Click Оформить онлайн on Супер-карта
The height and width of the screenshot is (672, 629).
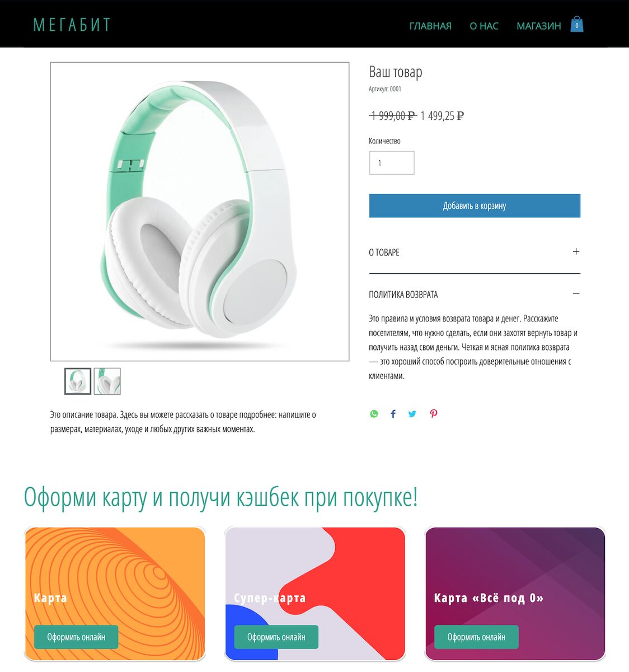(x=276, y=637)
